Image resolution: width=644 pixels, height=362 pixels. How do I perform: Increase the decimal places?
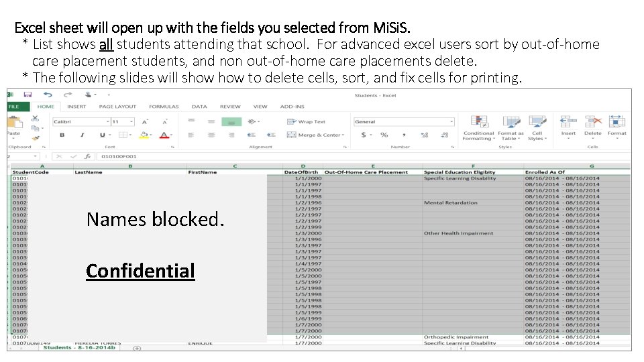click(425, 135)
